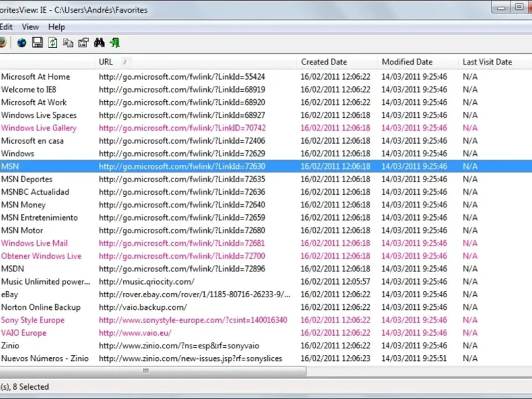This screenshot has width=532, height=399.
Task: Click the '8 Selected' status bar text
Action: 31,387
